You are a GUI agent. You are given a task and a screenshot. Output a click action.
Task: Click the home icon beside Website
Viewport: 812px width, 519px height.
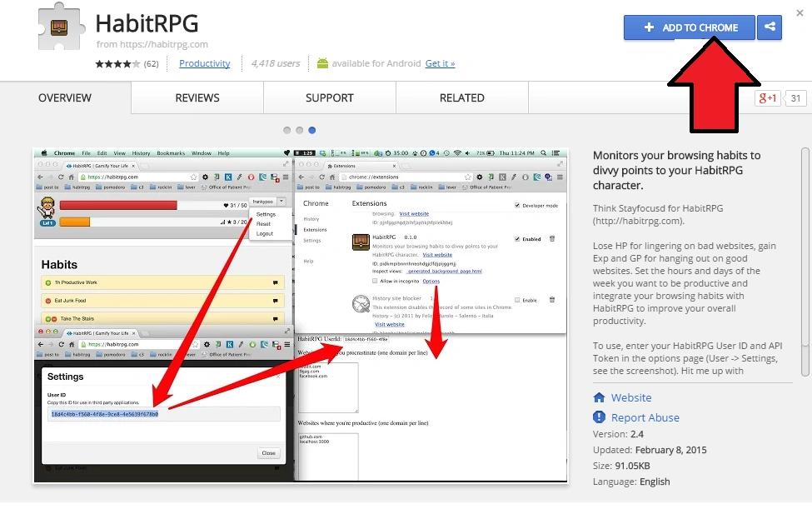tap(599, 398)
